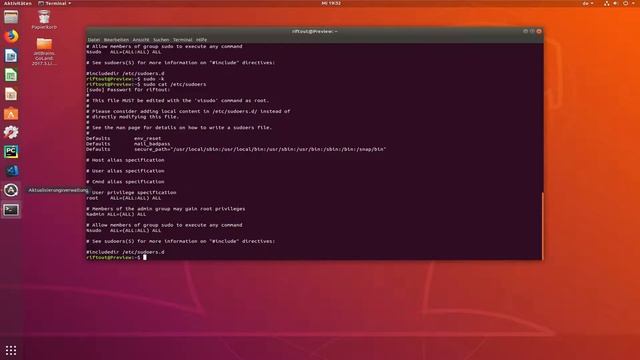640x360 pixels.
Task: Open the Hilfe menu
Action: (x=201, y=40)
